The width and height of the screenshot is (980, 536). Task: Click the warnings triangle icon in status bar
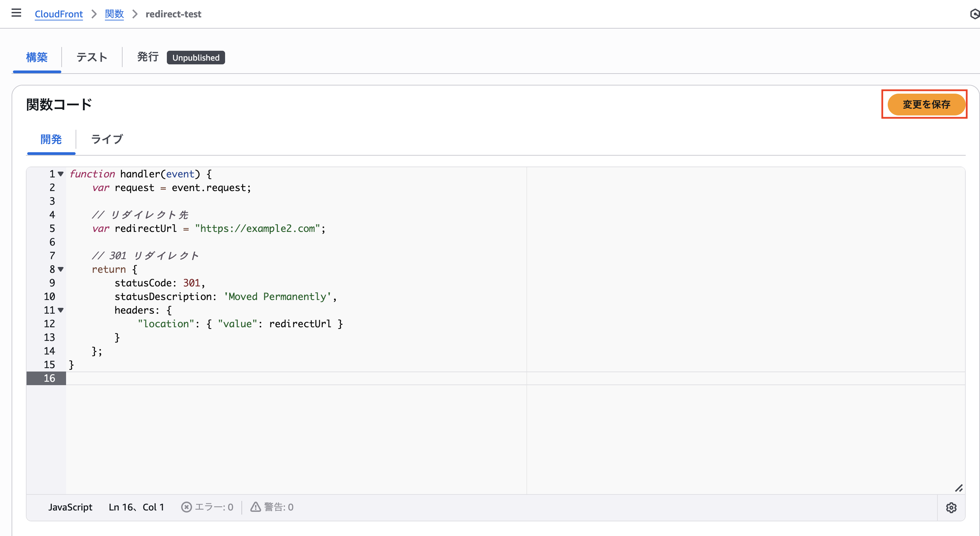[x=256, y=507]
